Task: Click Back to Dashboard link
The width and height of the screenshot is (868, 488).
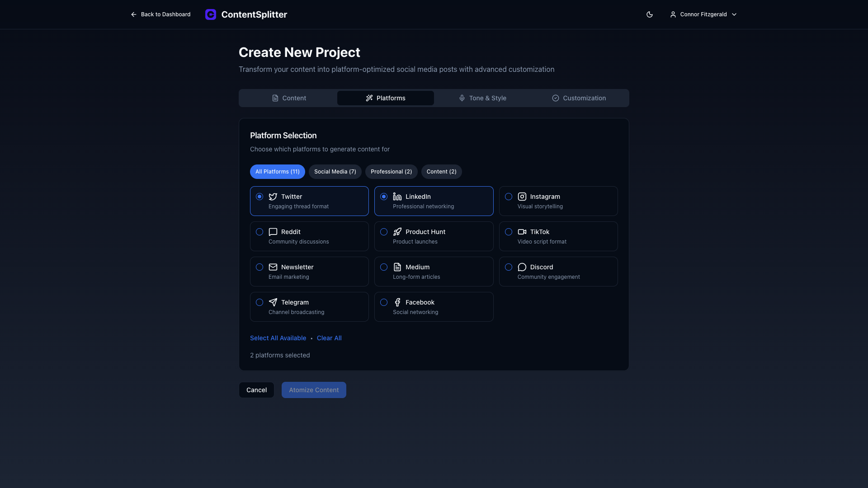Action: [160, 14]
